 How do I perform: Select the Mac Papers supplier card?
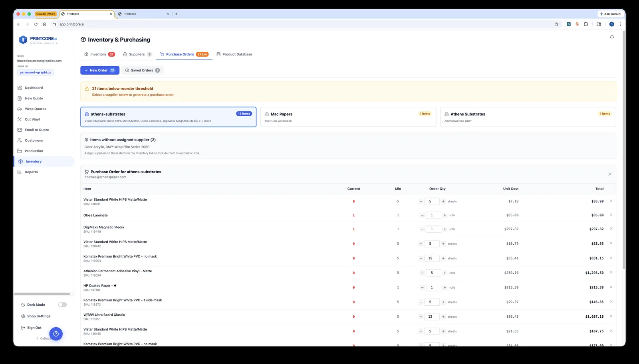click(348, 117)
